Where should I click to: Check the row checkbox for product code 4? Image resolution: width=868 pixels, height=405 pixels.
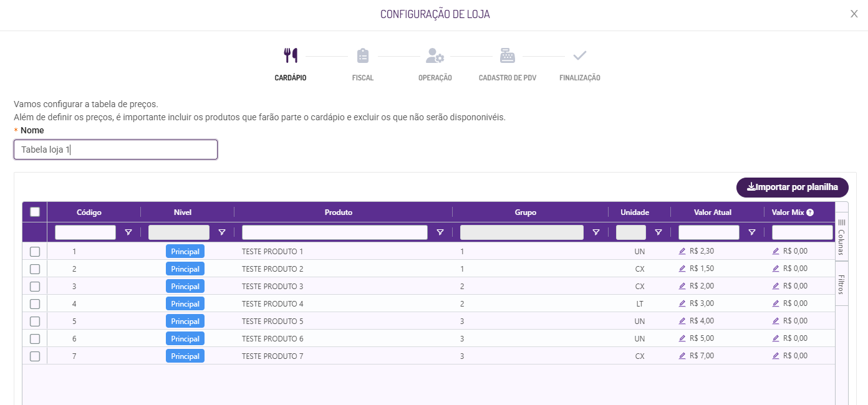tap(35, 304)
